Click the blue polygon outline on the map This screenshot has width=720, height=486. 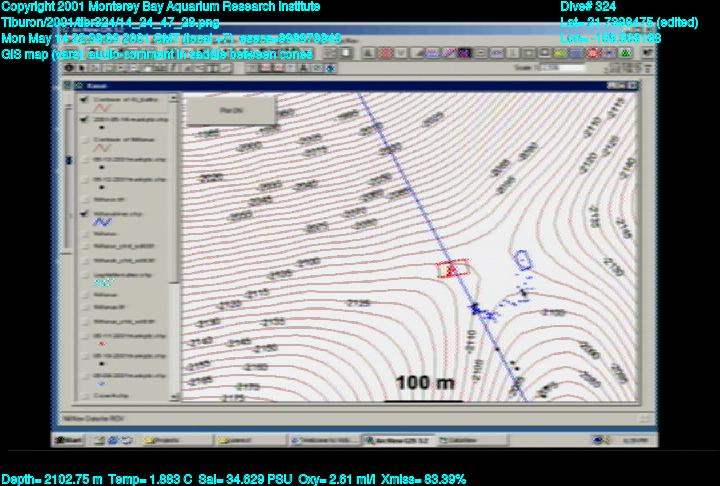[522, 257]
